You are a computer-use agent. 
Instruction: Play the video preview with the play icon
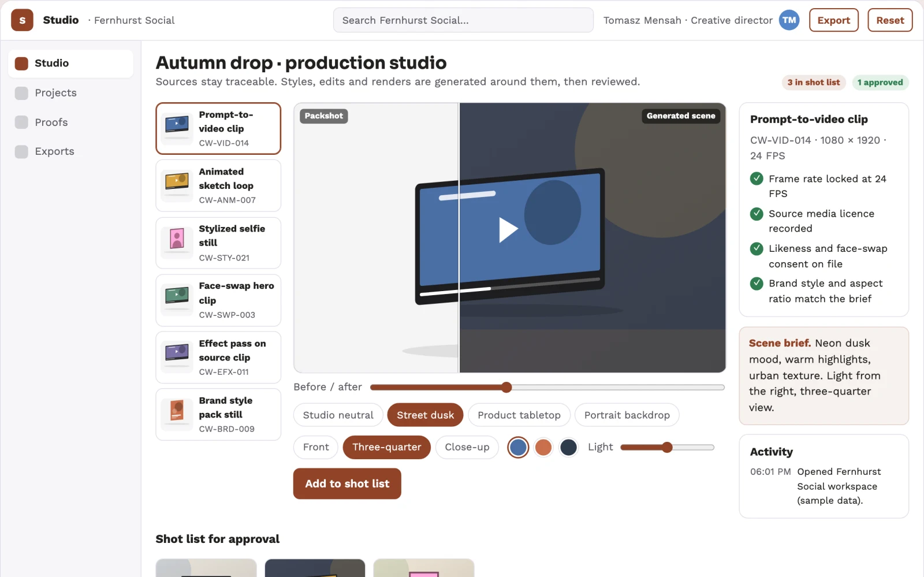(508, 229)
